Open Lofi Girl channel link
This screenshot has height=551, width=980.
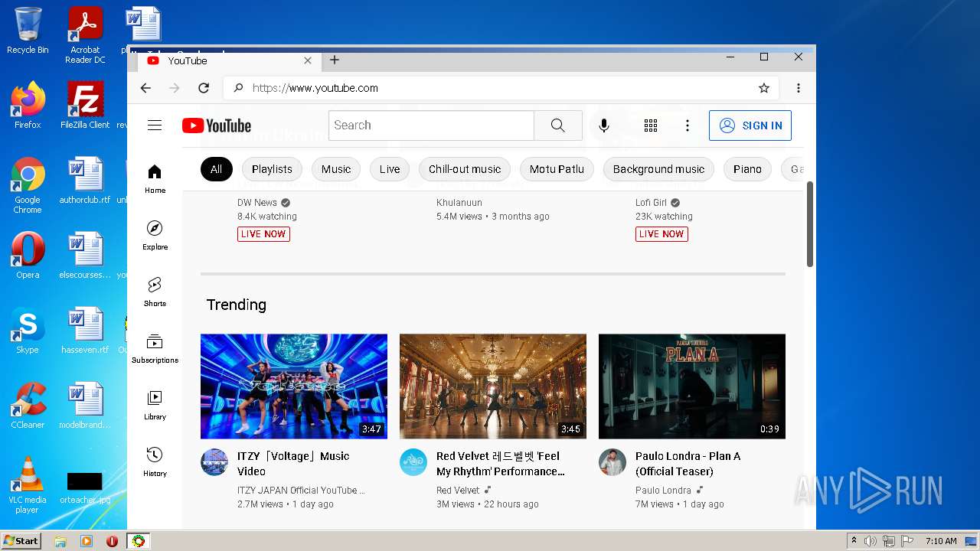point(651,203)
